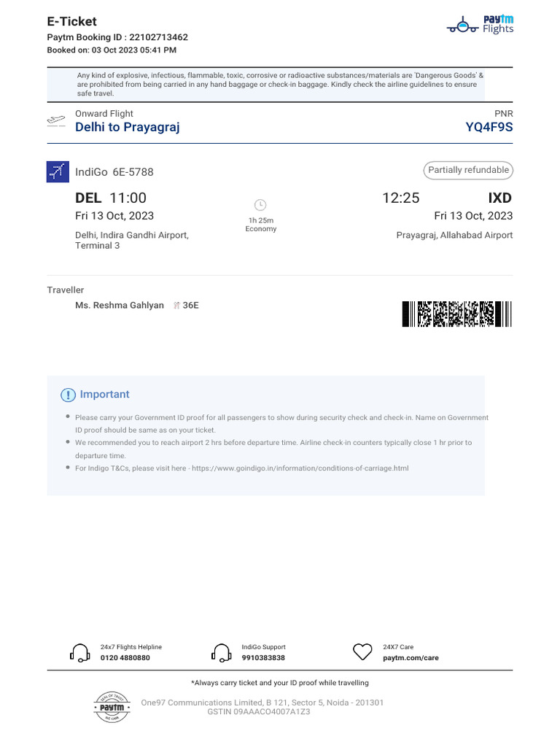This screenshot has height=747, width=560.
Task: Click the IndiGo airline logo icon
Action: pyautogui.click(x=57, y=171)
